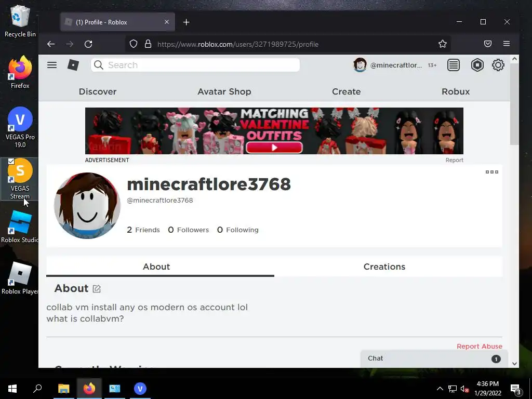Image resolution: width=532 pixels, height=399 pixels.
Task: Select the Roblox Player desktop shortcut
Action: [20, 278]
